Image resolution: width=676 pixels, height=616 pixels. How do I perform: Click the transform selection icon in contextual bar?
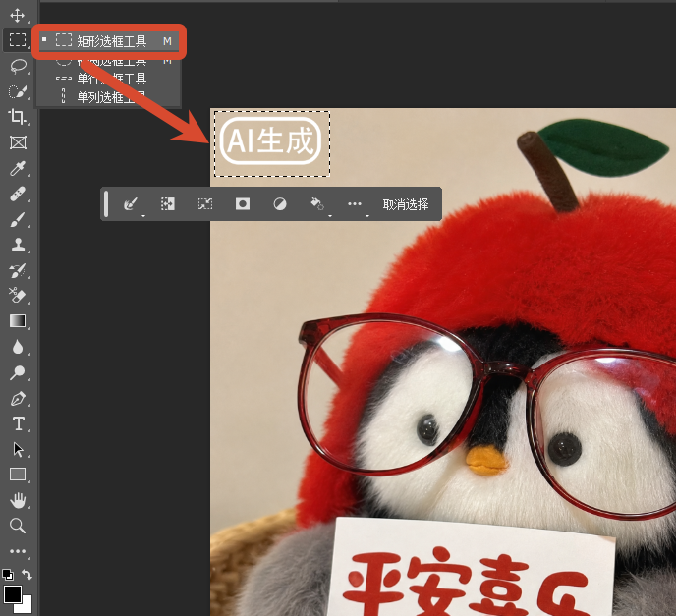[205, 204]
